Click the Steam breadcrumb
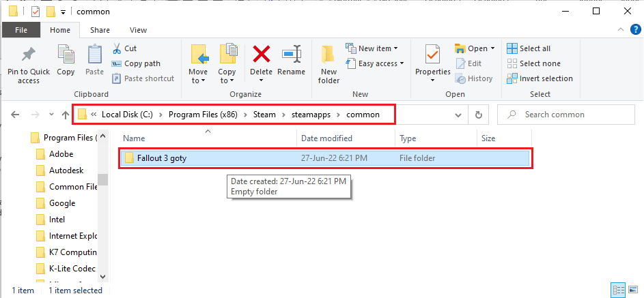This screenshot has width=644, height=298. pos(264,115)
